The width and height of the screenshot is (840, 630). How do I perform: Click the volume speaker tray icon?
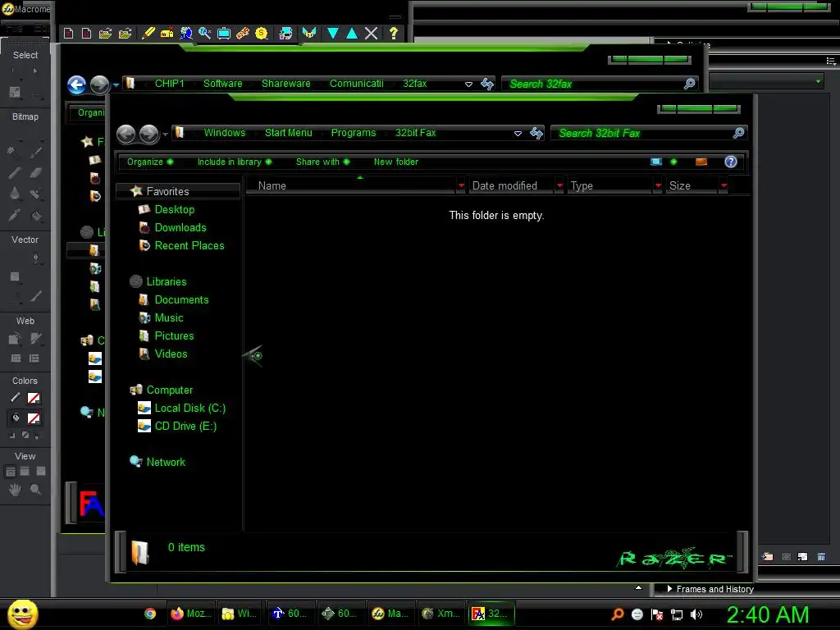pyautogui.click(x=696, y=614)
